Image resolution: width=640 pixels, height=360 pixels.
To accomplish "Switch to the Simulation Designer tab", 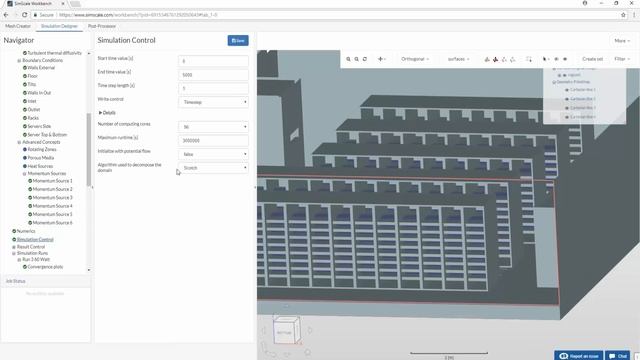I will (59, 26).
